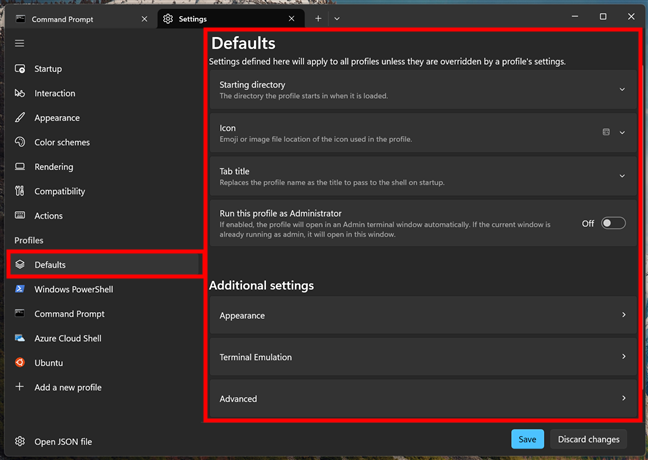648x460 pixels.
Task: Open a new tab with plus button
Action: click(x=318, y=19)
